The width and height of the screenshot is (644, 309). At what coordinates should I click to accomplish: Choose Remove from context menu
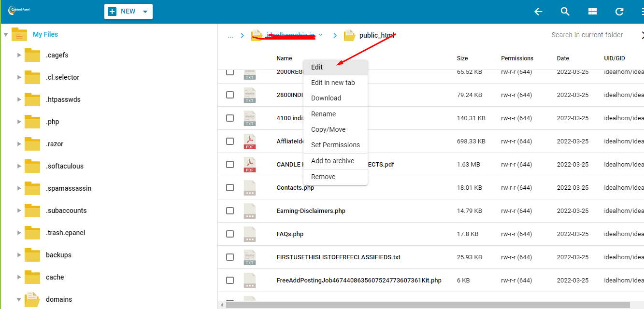(x=335, y=177)
